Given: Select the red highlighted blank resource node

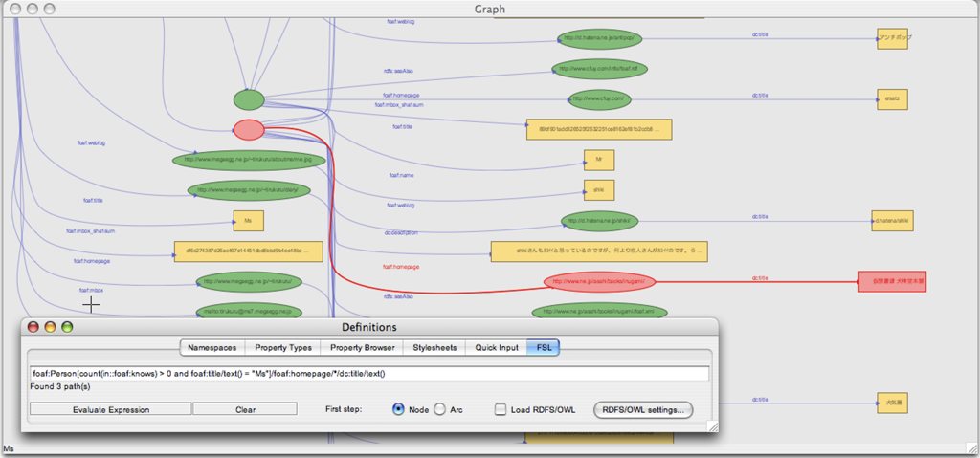Looking at the screenshot, I should tap(249, 129).
